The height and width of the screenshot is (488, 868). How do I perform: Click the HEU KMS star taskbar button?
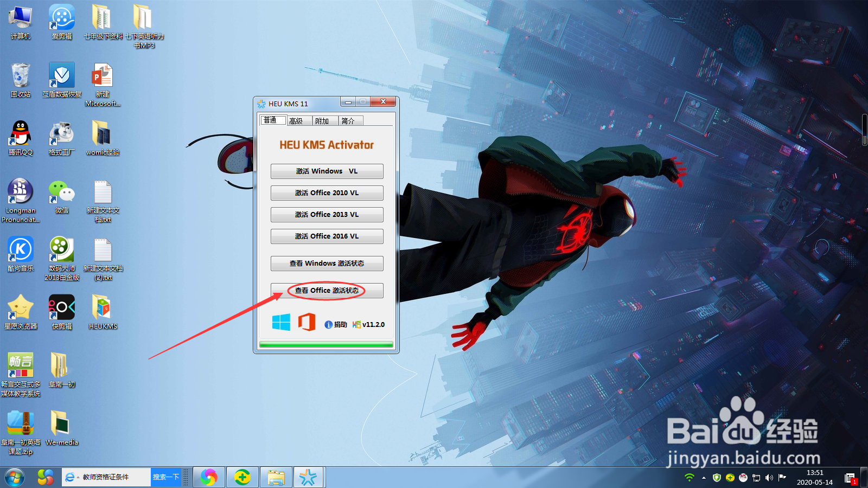pyautogui.click(x=309, y=477)
